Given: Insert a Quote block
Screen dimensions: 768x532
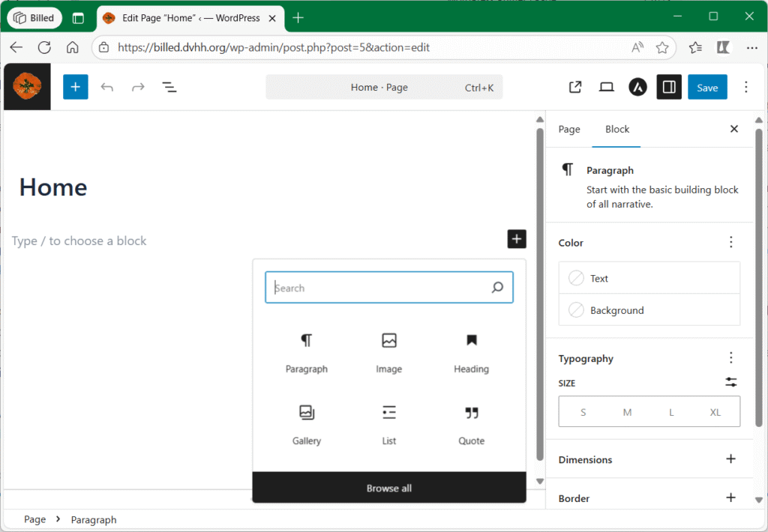Looking at the screenshot, I should click(x=471, y=424).
